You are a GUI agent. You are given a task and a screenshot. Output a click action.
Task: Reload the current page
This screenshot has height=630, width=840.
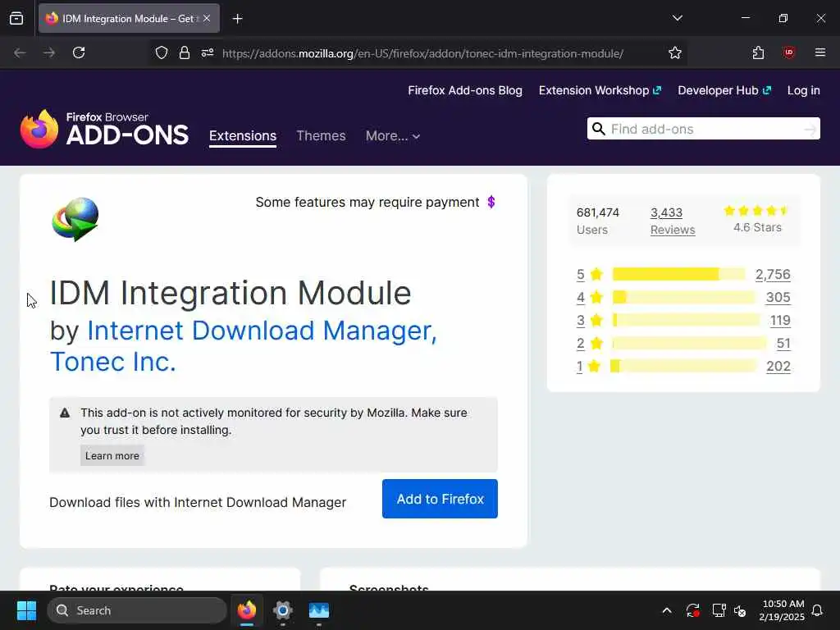[79, 52]
